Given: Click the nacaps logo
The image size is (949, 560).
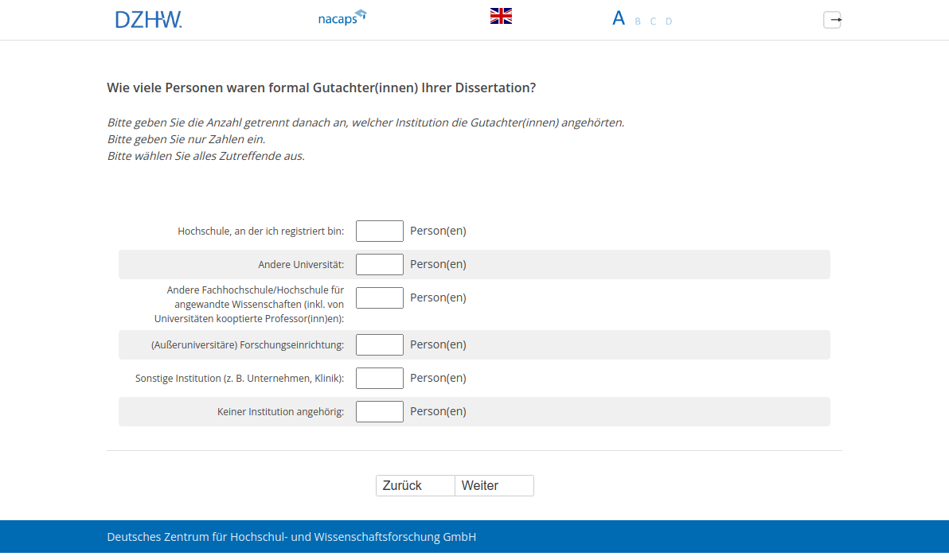Looking at the screenshot, I should [342, 18].
